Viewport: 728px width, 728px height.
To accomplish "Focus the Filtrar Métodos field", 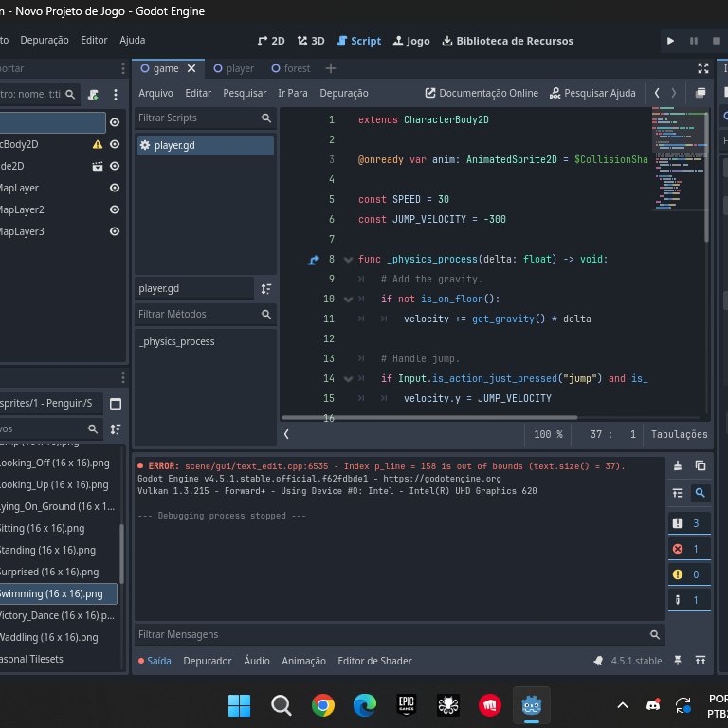I will click(205, 315).
